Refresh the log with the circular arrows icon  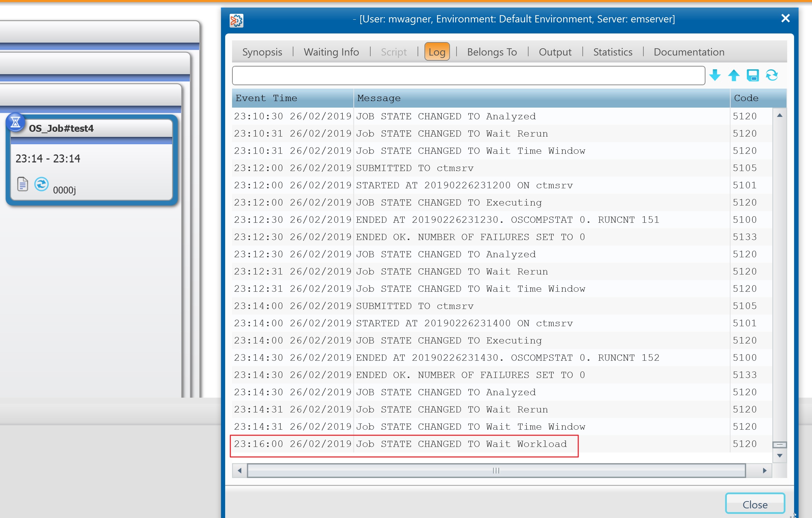click(x=772, y=75)
